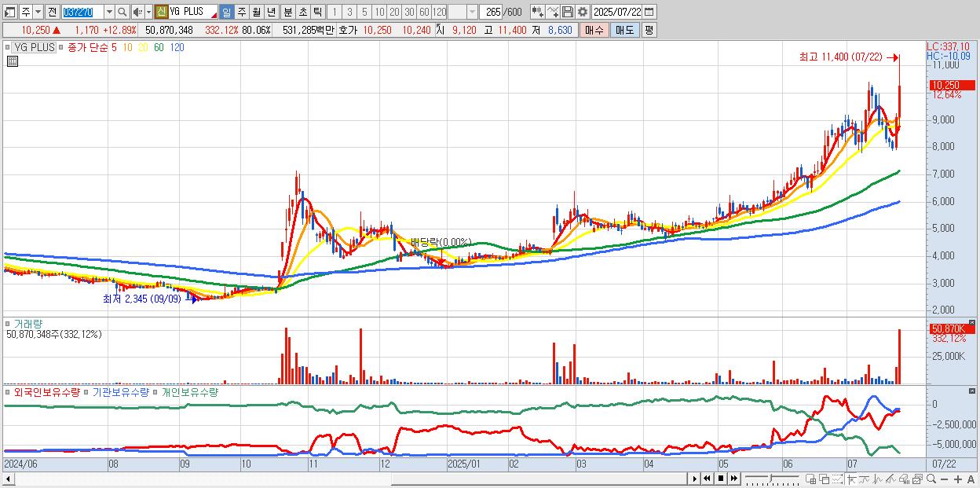Click the diagonal trendline tool icon
980x488 pixels.
[890, 479]
